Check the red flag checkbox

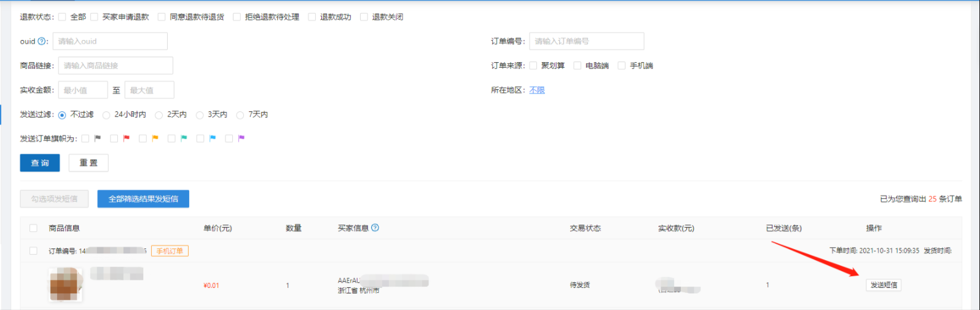[x=114, y=139]
